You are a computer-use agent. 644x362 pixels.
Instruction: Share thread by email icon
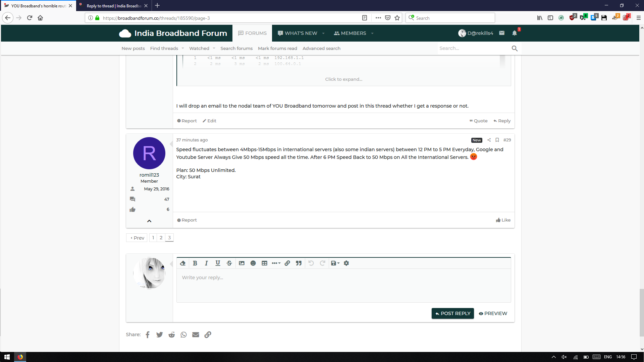[196, 335]
